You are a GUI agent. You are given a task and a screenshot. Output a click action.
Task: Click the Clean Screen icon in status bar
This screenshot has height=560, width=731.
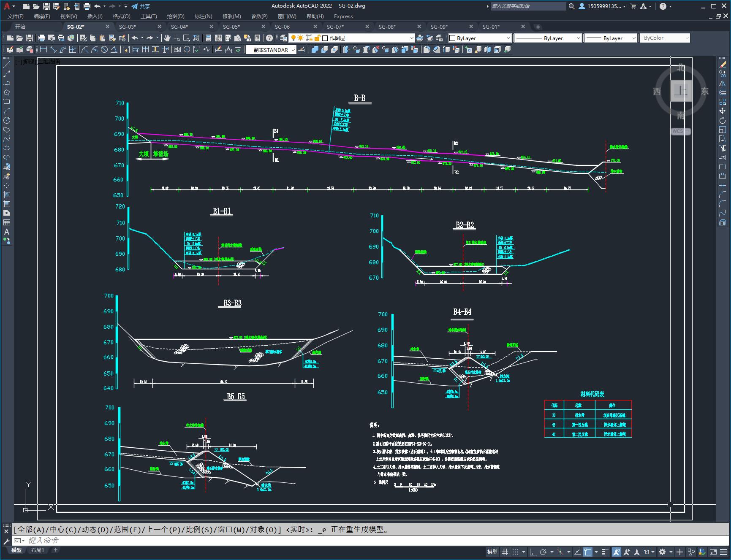pos(713,552)
